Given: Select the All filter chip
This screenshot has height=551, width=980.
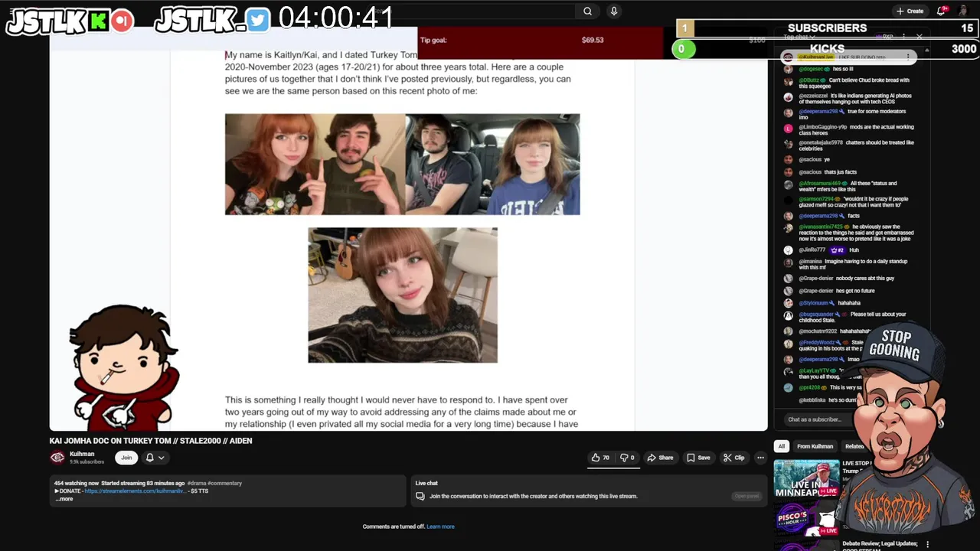Looking at the screenshot, I should click(x=781, y=446).
